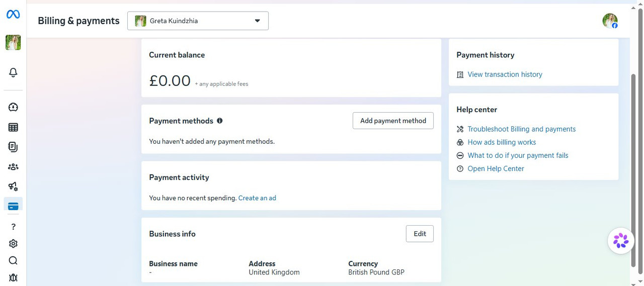This screenshot has height=286, width=644.
Task: Click the search magnifier icon in sidebar
Action: tap(13, 260)
